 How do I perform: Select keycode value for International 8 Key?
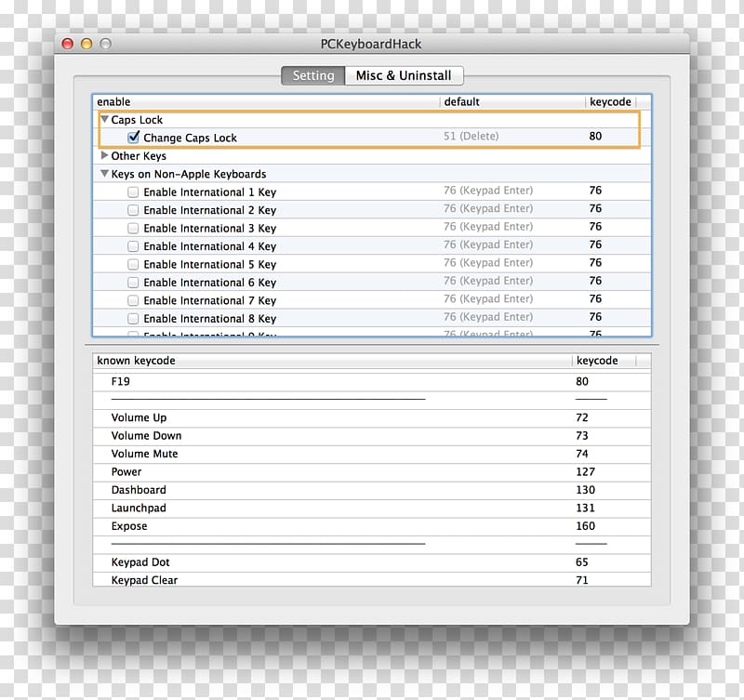595,316
